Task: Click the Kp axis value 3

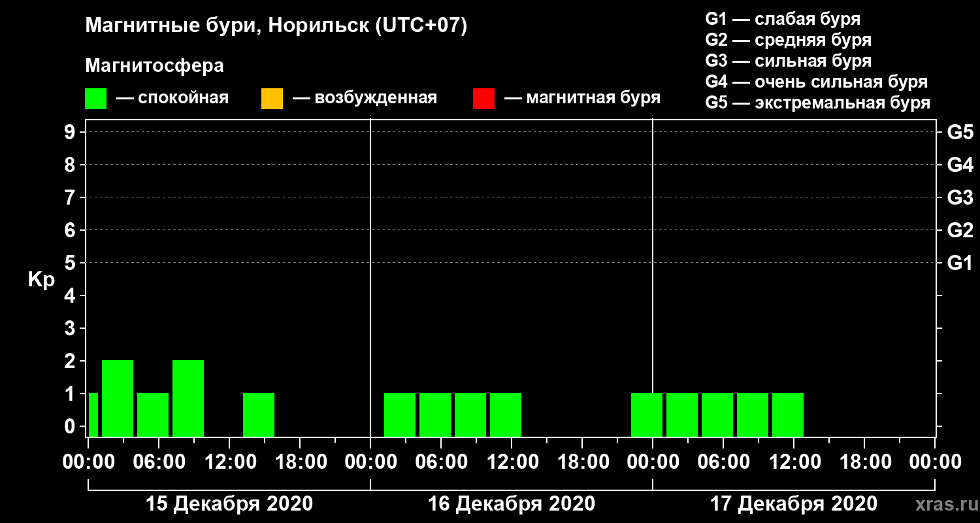Action: [x=71, y=328]
